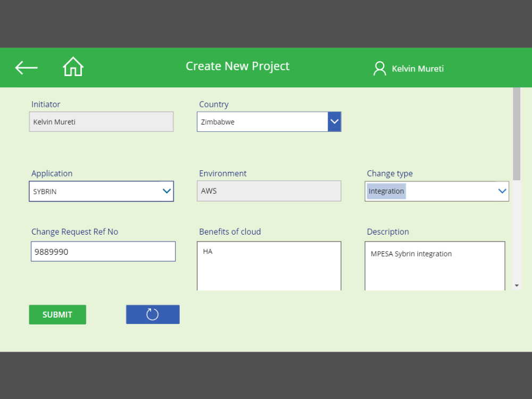532x399 pixels.
Task: Click the Description text area
Action: (x=435, y=266)
